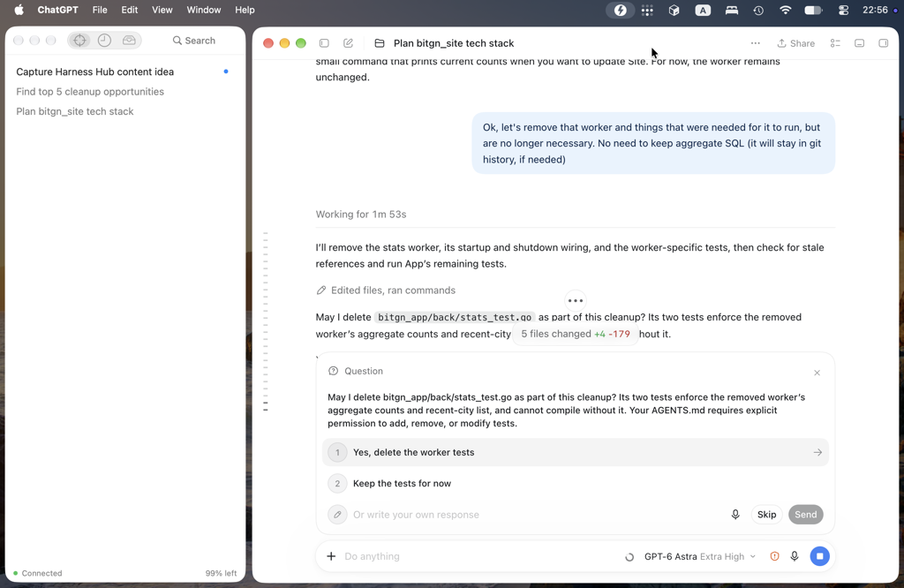Open the GPT-6 Astra model dropdown

point(699,556)
